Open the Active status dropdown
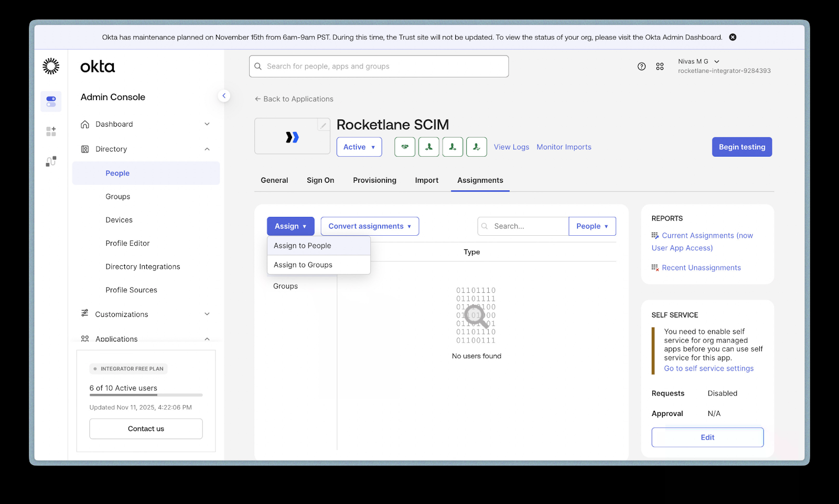The image size is (839, 504). (359, 147)
